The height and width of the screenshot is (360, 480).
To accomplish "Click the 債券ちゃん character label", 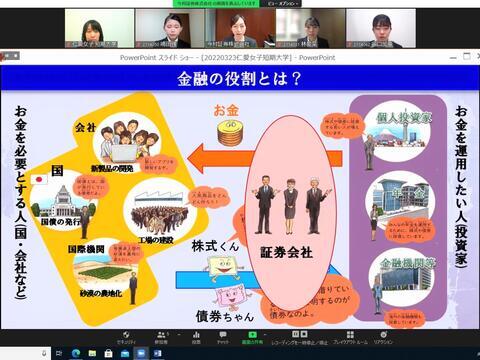I will coord(225,316).
